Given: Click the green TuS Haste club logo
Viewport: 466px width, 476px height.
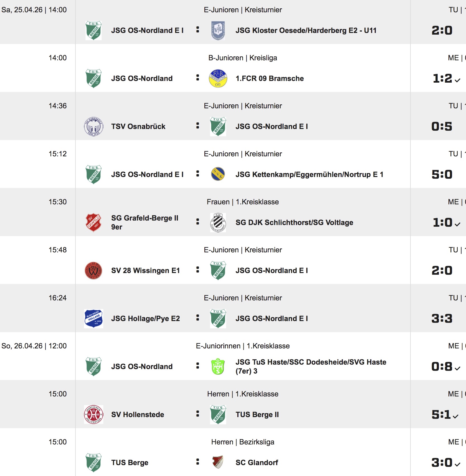Looking at the screenshot, I should pyautogui.click(x=218, y=366).
